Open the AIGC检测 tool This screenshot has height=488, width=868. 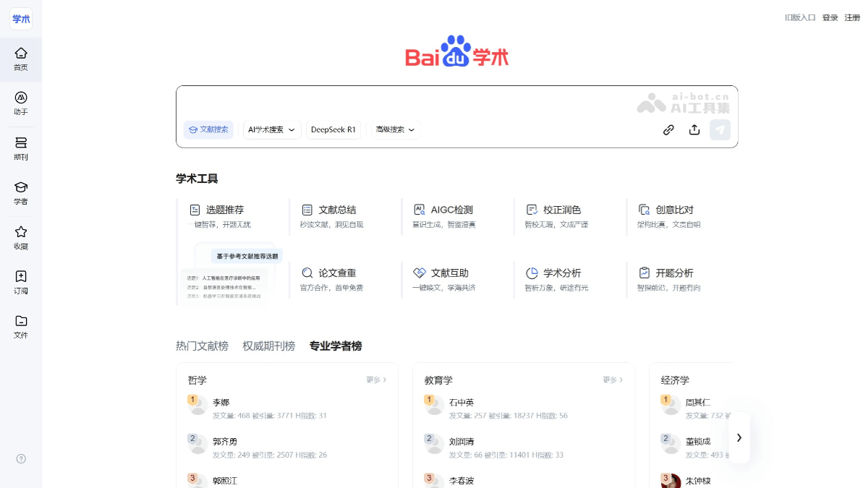451,210
